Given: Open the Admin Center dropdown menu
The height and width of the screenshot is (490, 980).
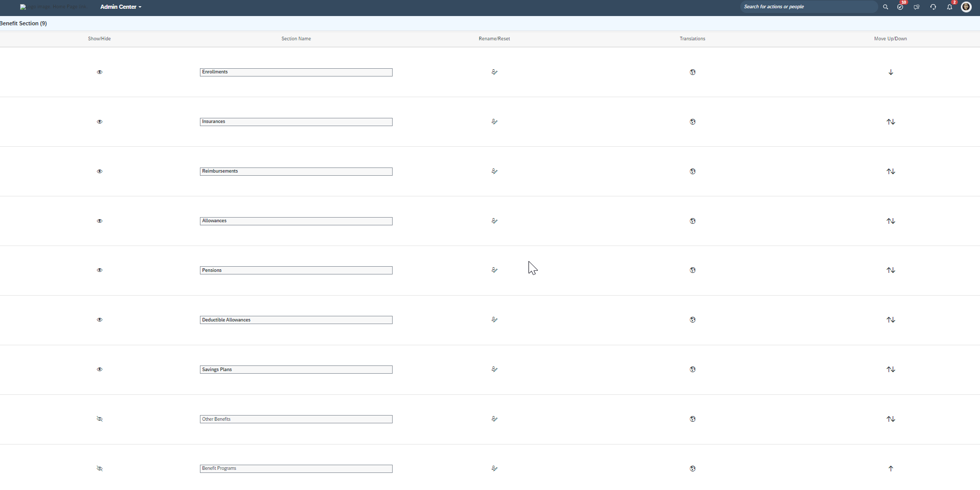Looking at the screenshot, I should [x=121, y=7].
